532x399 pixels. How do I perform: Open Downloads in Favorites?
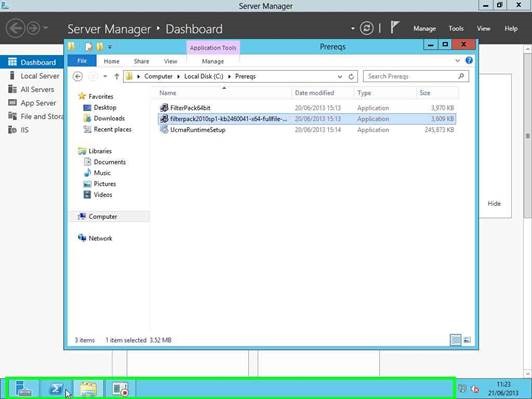[109, 118]
